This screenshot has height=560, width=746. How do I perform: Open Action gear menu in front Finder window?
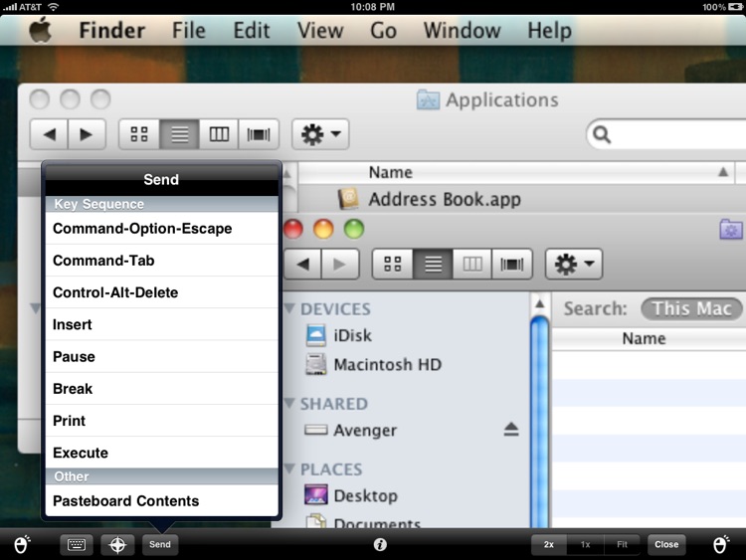click(x=574, y=264)
